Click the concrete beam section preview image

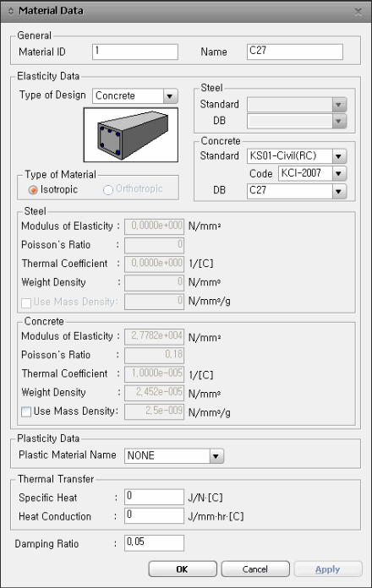click(131, 135)
